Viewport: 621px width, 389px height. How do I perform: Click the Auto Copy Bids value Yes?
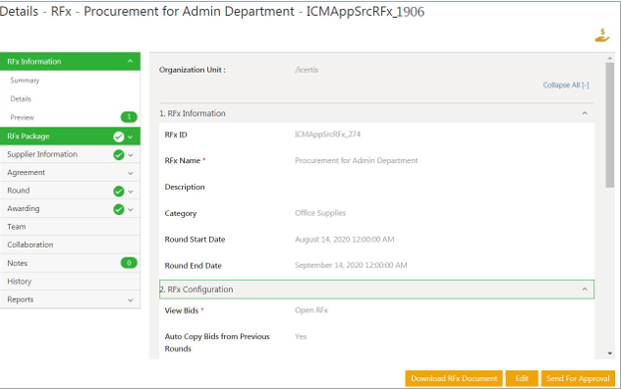point(301,336)
